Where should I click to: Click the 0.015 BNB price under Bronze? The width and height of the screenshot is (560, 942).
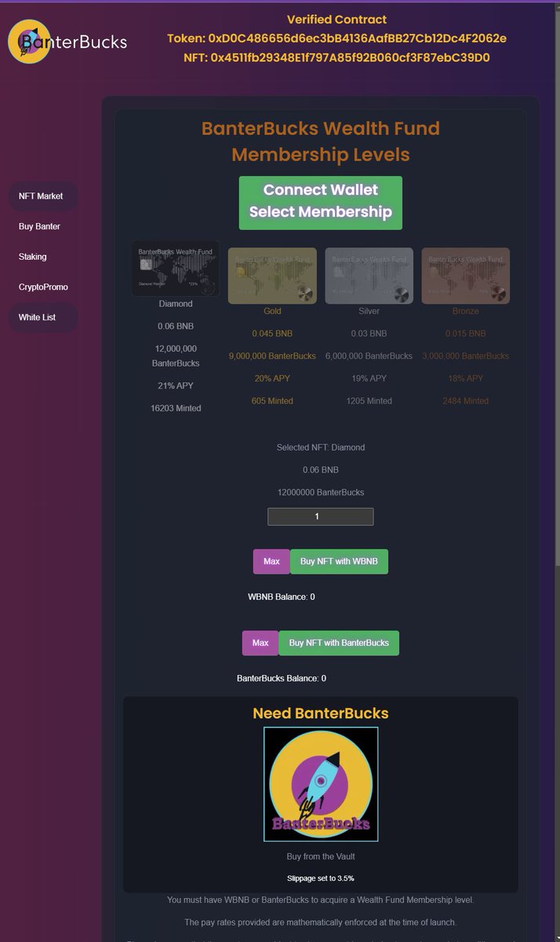(466, 334)
